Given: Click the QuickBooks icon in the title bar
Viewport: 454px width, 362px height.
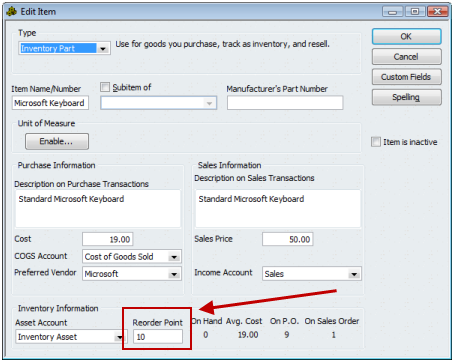Looking at the screenshot, I should click(12, 12).
